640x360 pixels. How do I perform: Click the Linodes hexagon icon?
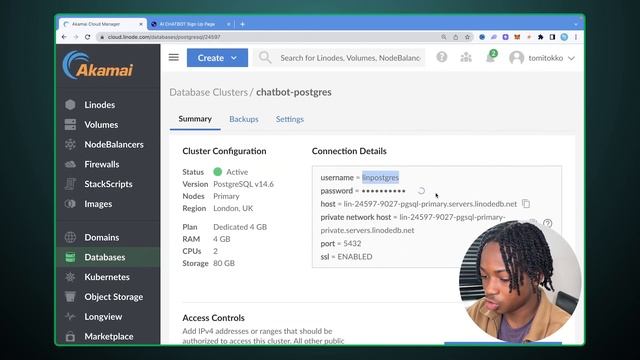tap(70, 105)
